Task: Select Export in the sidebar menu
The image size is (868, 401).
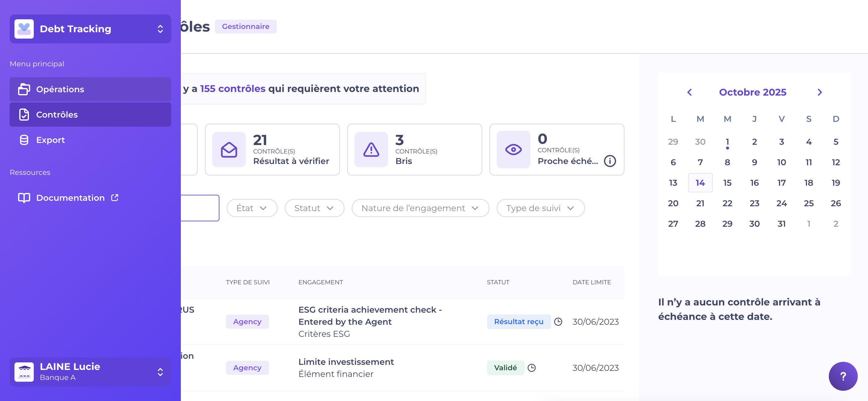Action: (x=51, y=140)
